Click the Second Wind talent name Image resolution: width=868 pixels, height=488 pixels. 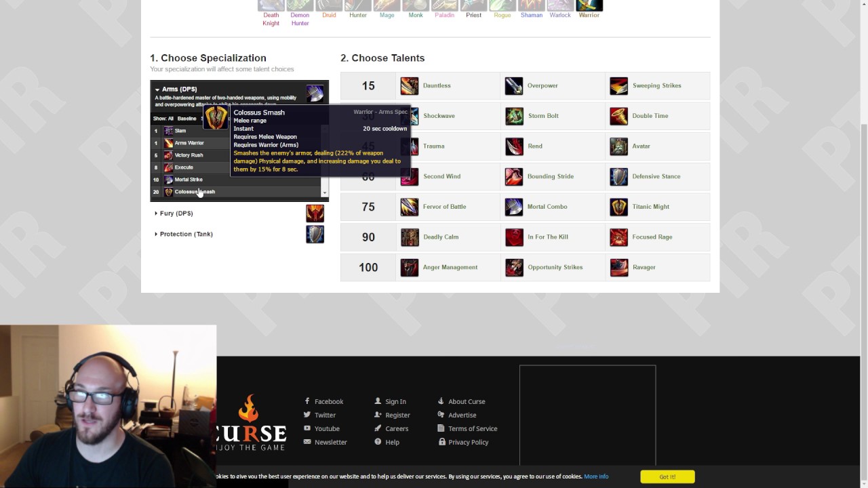point(442,177)
